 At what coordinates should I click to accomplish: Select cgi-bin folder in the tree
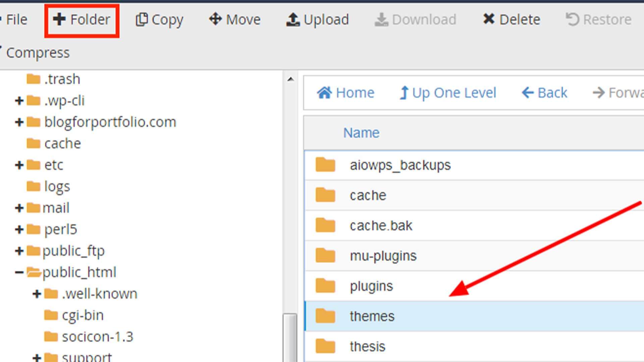tap(83, 315)
